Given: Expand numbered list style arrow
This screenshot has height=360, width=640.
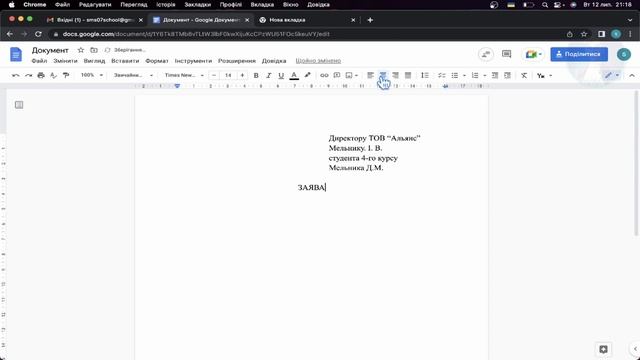Looking at the screenshot, I should point(484,76).
